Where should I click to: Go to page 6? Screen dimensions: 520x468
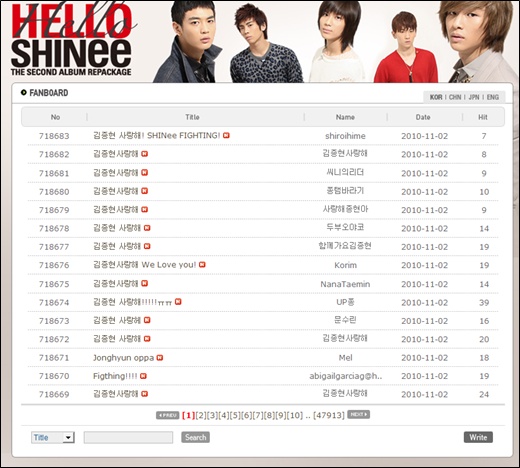246,415
